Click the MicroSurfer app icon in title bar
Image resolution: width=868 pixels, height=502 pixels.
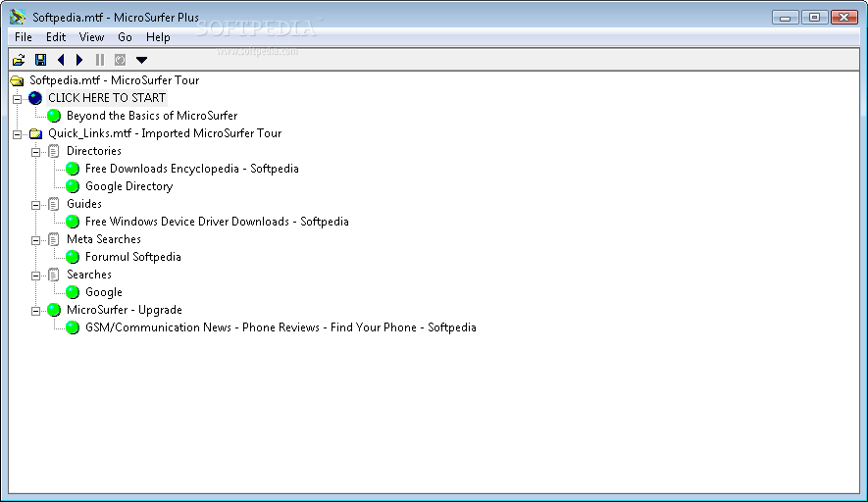(x=18, y=17)
